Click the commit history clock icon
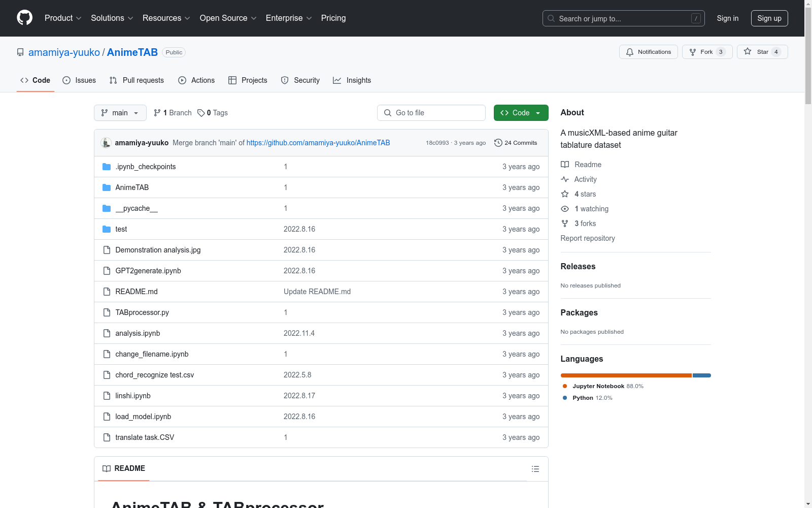 [498, 143]
